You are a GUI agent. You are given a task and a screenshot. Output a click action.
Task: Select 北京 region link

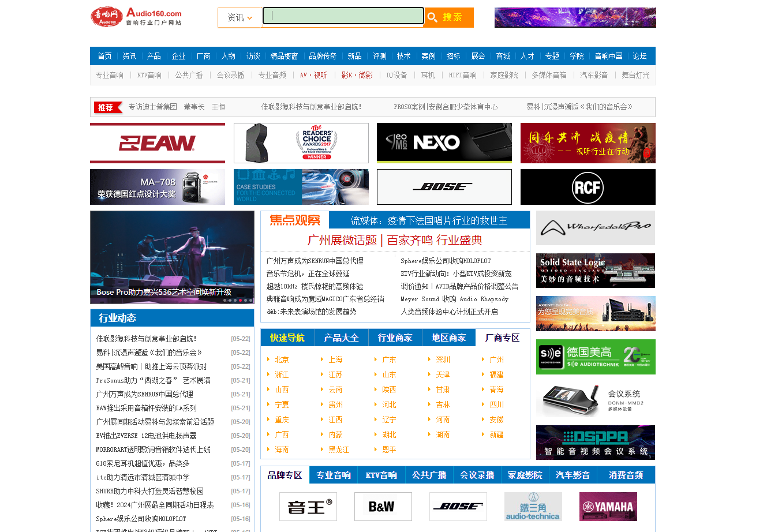282,359
